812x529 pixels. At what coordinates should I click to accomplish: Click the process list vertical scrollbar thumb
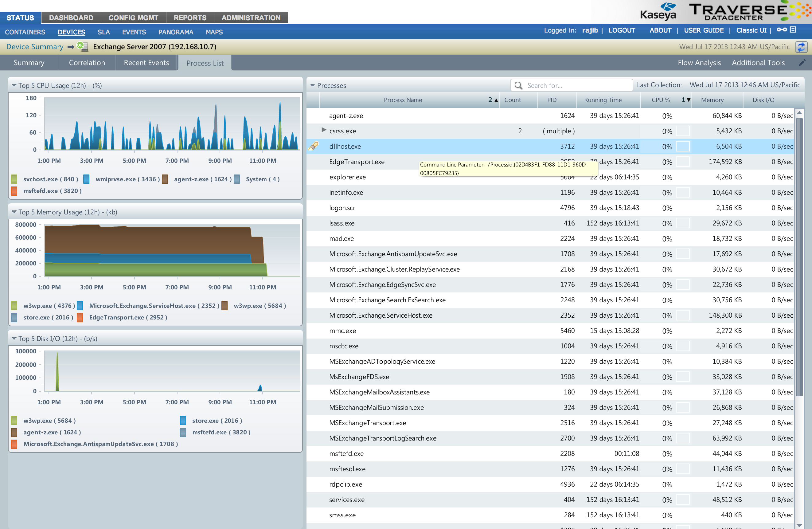pos(799,257)
